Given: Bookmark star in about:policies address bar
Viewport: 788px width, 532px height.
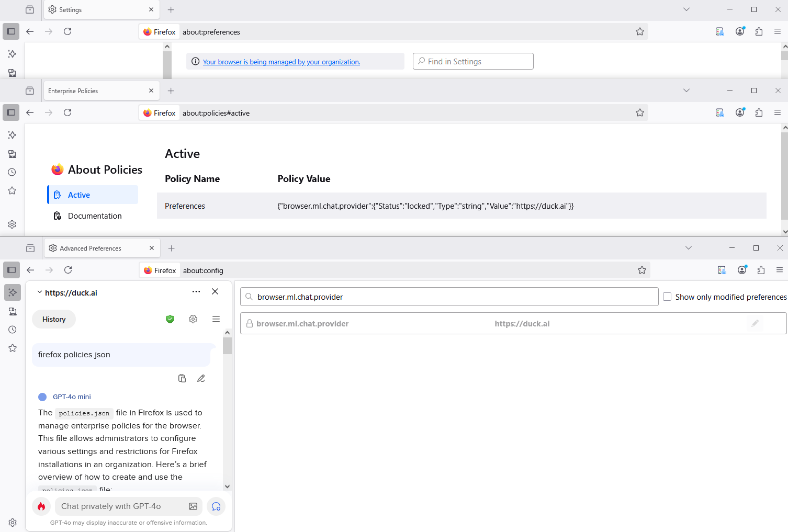Looking at the screenshot, I should pos(639,113).
